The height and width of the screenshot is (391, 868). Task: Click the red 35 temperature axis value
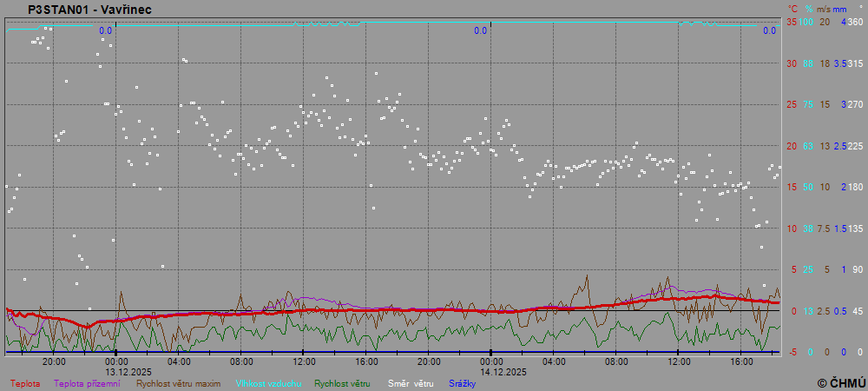click(791, 22)
